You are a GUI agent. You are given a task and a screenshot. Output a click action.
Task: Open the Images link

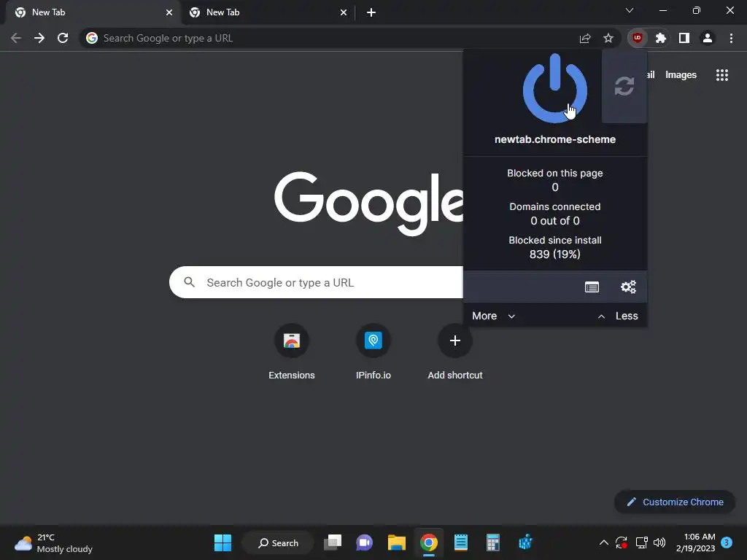coord(681,75)
